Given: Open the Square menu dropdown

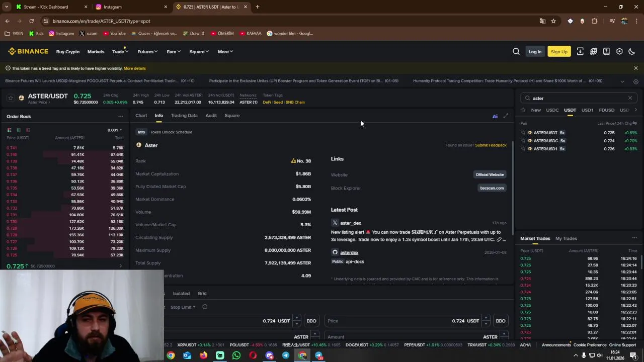Looking at the screenshot, I should click(199, 52).
